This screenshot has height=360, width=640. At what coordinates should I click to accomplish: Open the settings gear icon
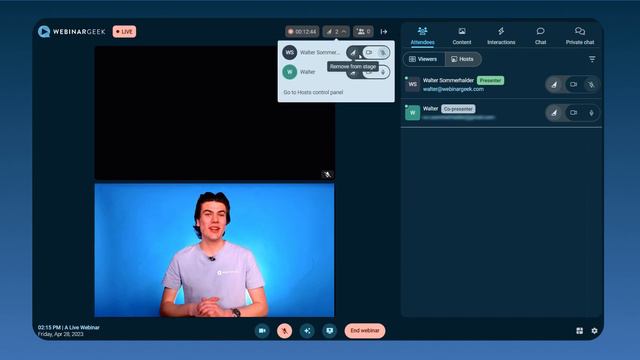(594, 331)
